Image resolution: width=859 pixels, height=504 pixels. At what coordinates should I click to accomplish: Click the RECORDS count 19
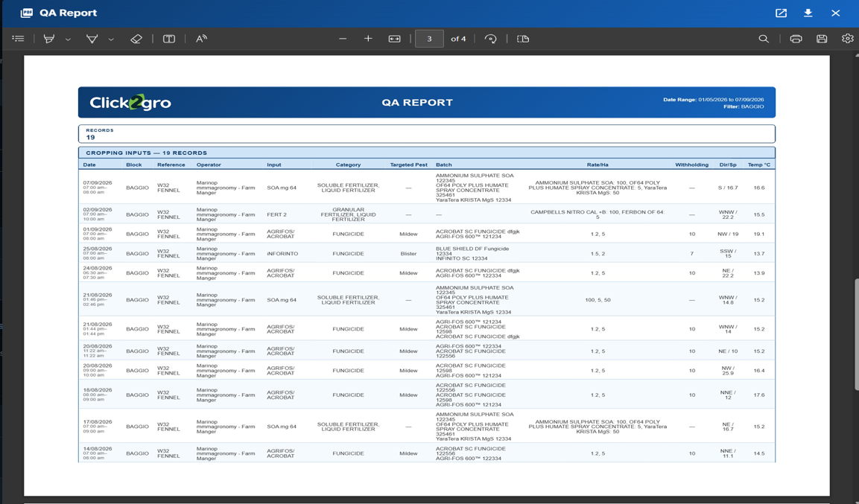90,138
